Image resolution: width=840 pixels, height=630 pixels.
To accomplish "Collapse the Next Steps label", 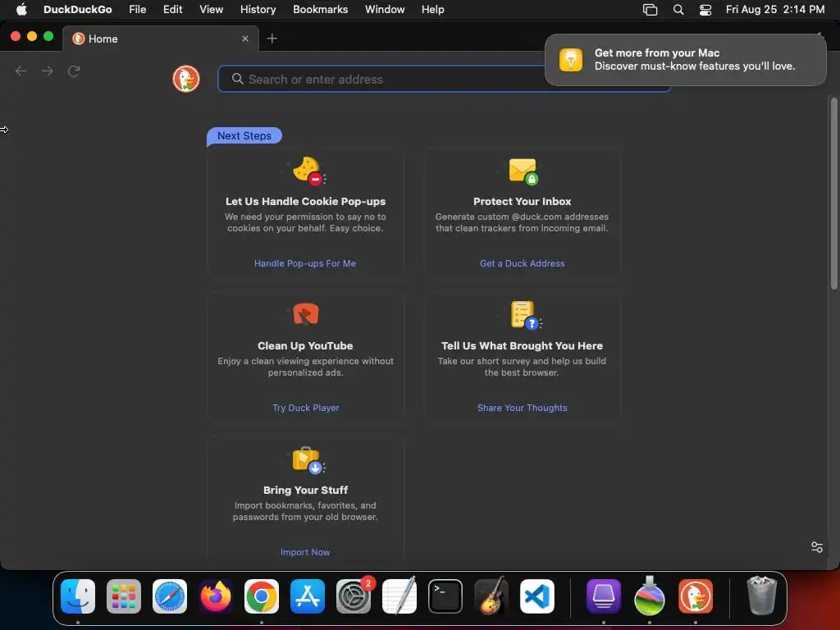I will pyautogui.click(x=244, y=136).
